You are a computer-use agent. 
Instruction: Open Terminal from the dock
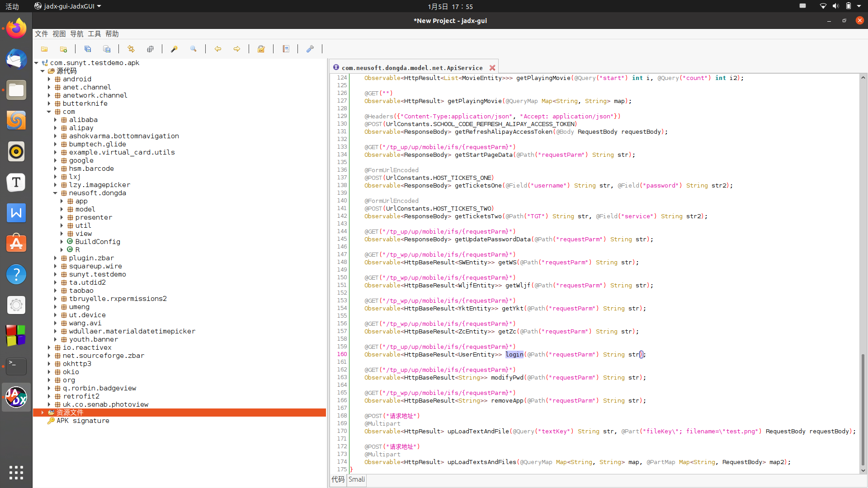(x=16, y=366)
